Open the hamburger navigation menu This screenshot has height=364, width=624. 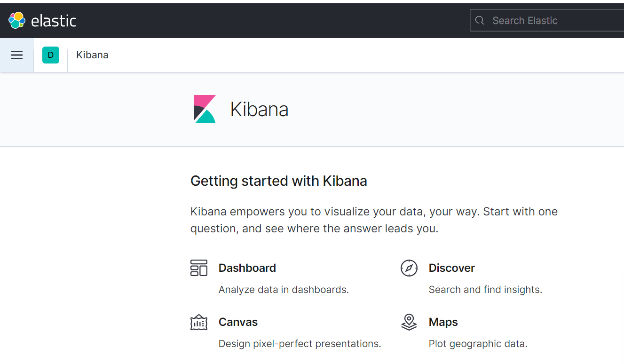pyautogui.click(x=17, y=55)
